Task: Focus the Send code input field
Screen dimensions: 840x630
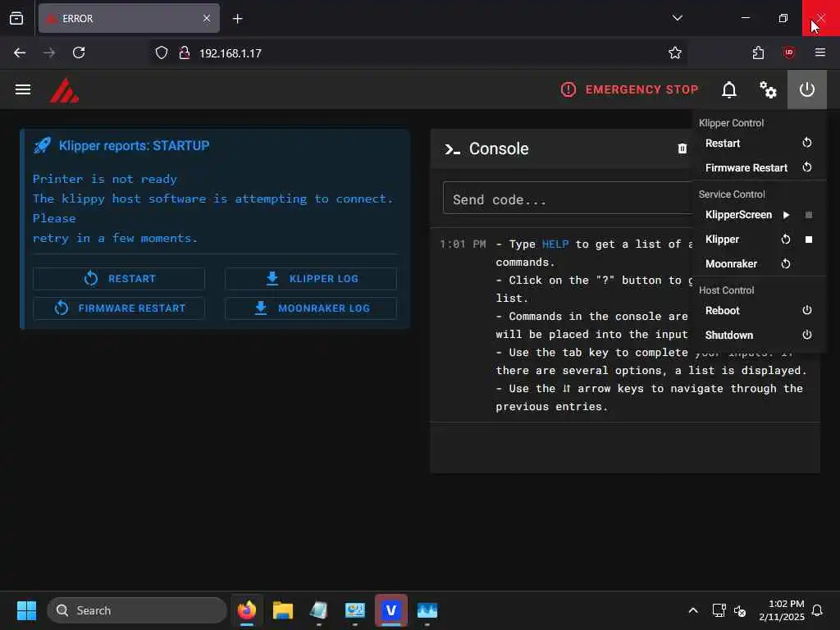Action: 568,199
